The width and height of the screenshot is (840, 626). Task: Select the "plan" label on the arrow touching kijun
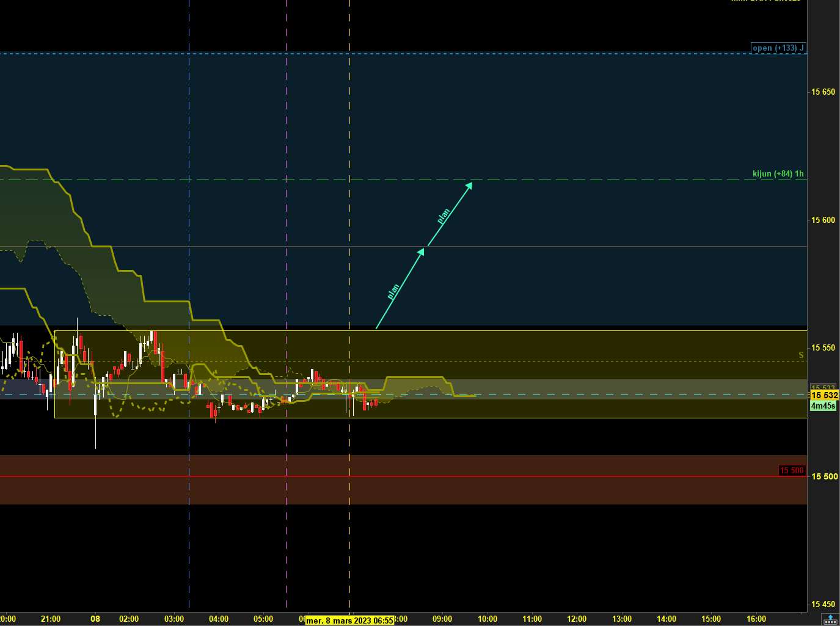[444, 216]
